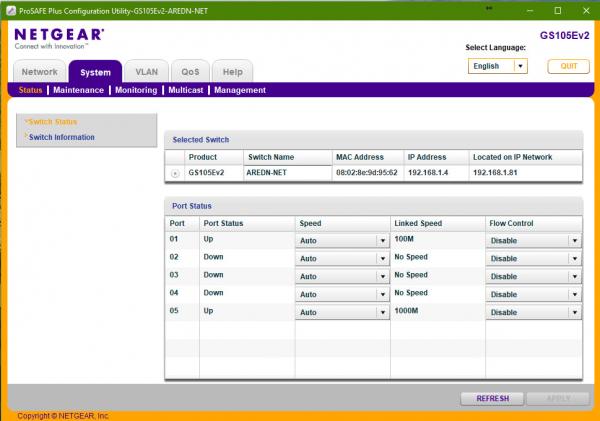This screenshot has height=421, width=600.
Task: Click the NETGEAR logo
Action: (x=59, y=39)
